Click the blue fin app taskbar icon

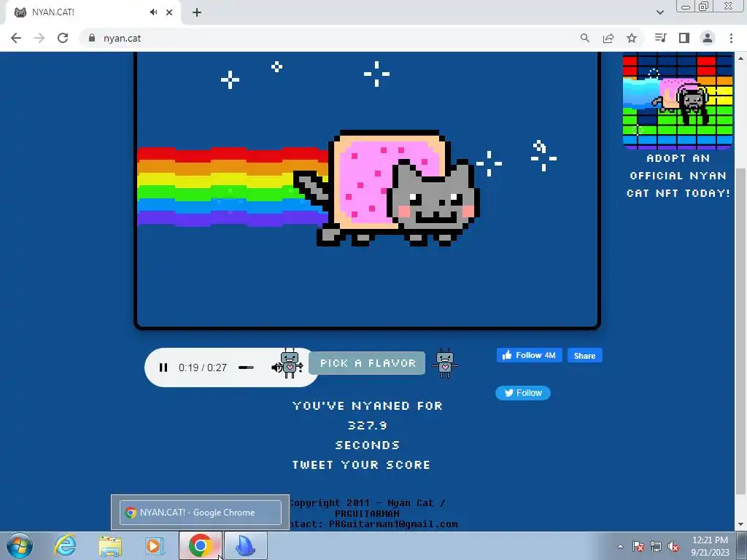pyautogui.click(x=245, y=545)
